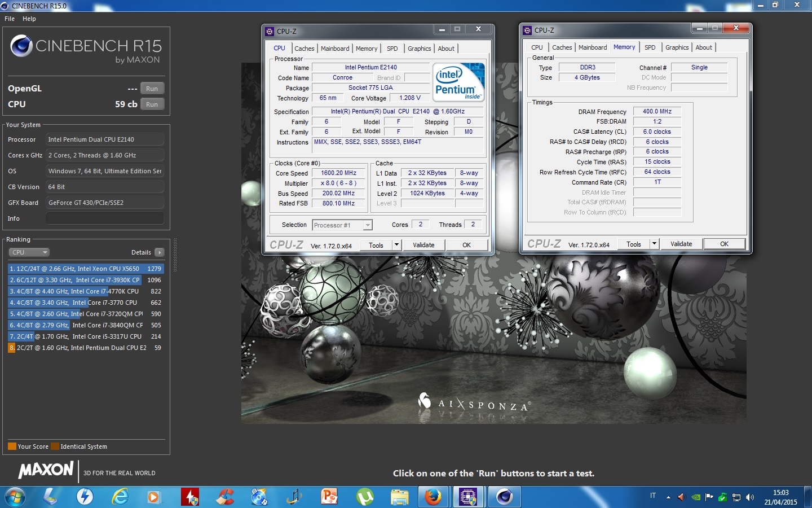
Task: Click the Info input field
Action: coord(105,218)
